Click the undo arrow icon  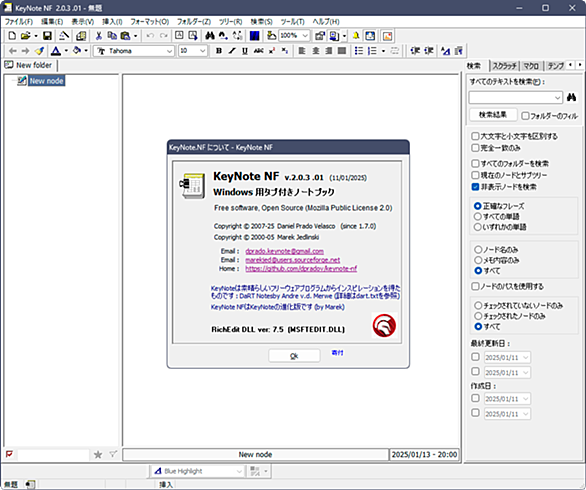pyautogui.click(x=150, y=36)
